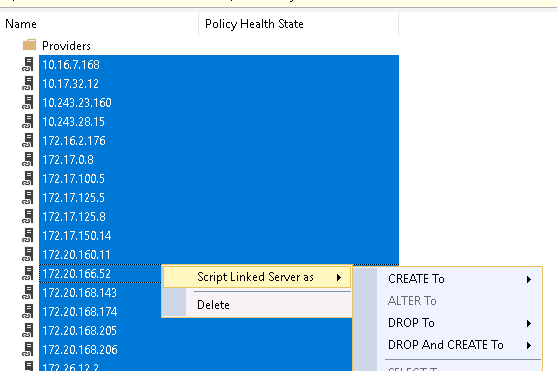Select the 172.20.168.174 server row
557x371 pixels.
(x=100, y=312)
